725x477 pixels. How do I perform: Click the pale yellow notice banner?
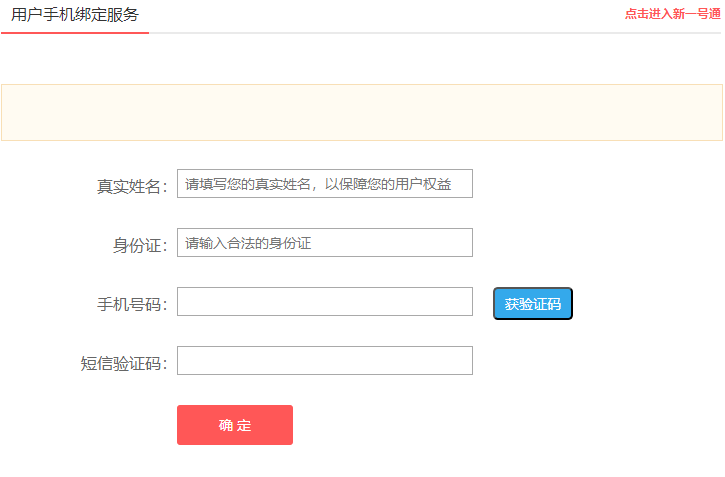pyautogui.click(x=361, y=112)
